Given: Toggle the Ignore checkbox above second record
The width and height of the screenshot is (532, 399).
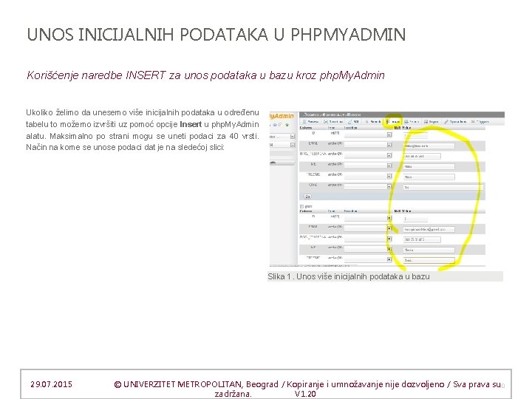Looking at the screenshot, I should coord(301,206).
